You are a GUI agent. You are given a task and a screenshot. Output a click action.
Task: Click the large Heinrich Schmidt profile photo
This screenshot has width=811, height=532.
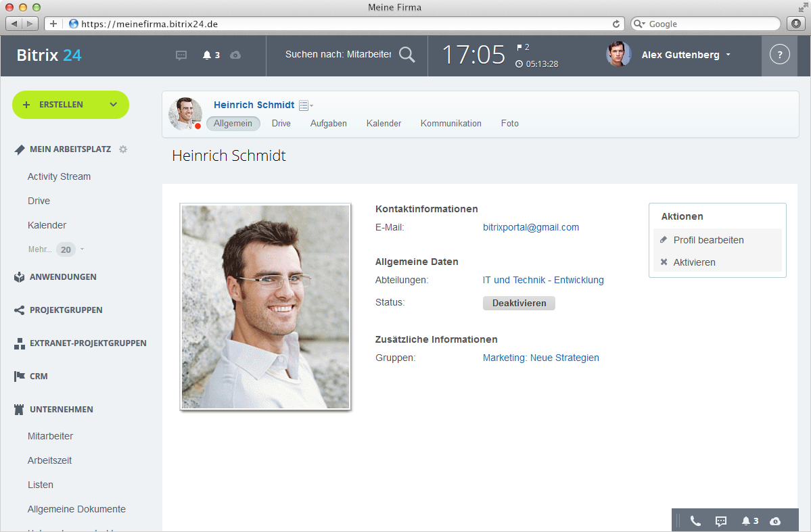coord(265,307)
